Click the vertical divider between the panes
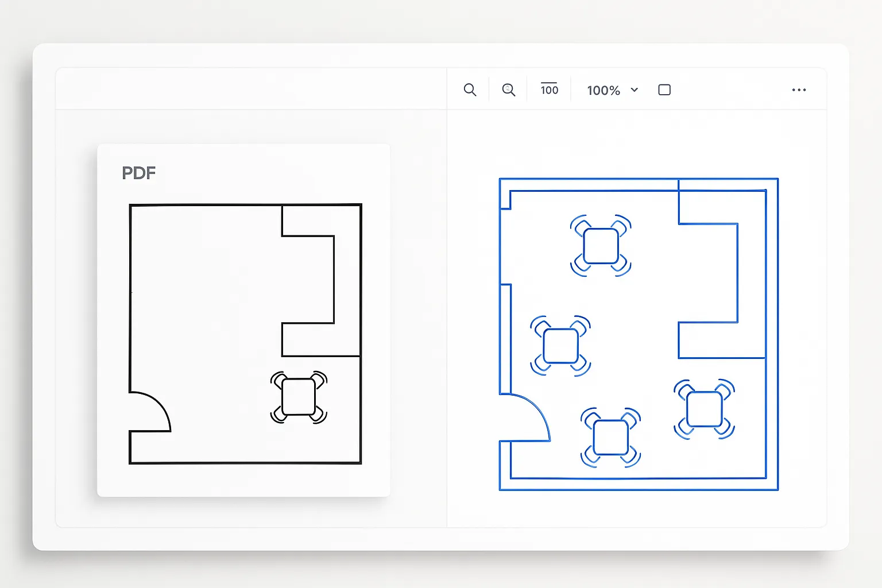 447,316
